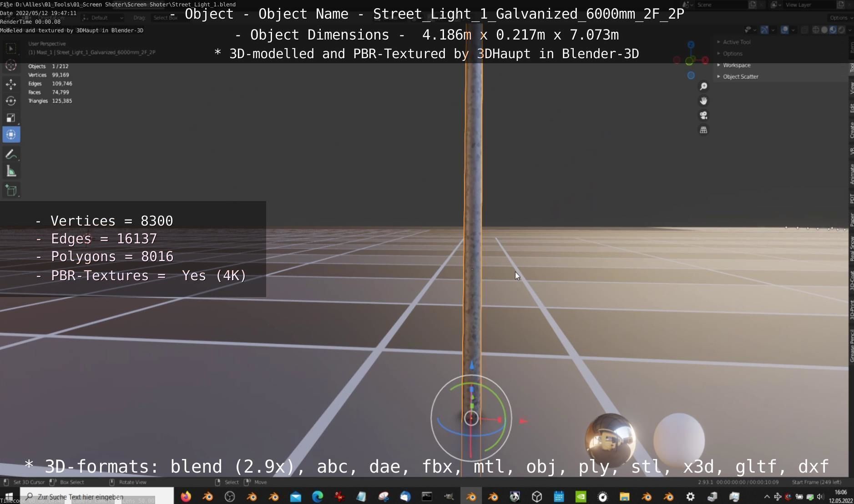Click the volume speaker tray icon
The height and width of the screenshot is (504, 854).
[x=821, y=497]
